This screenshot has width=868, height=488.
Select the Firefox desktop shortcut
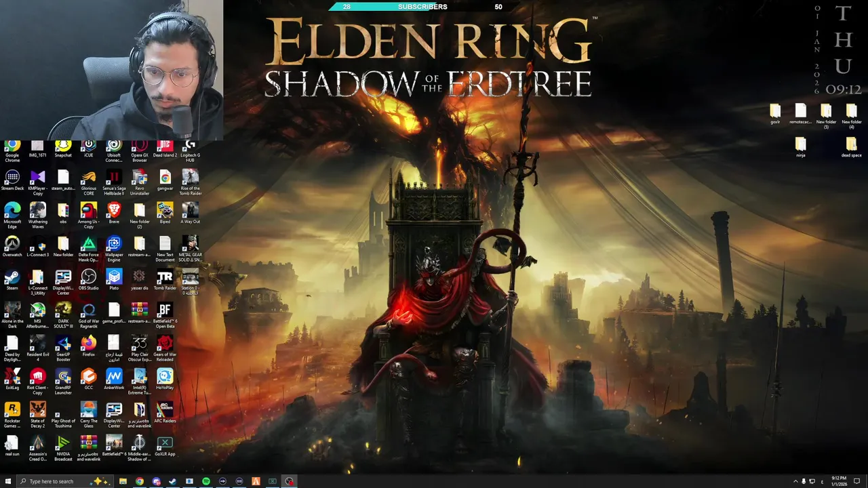click(88, 347)
